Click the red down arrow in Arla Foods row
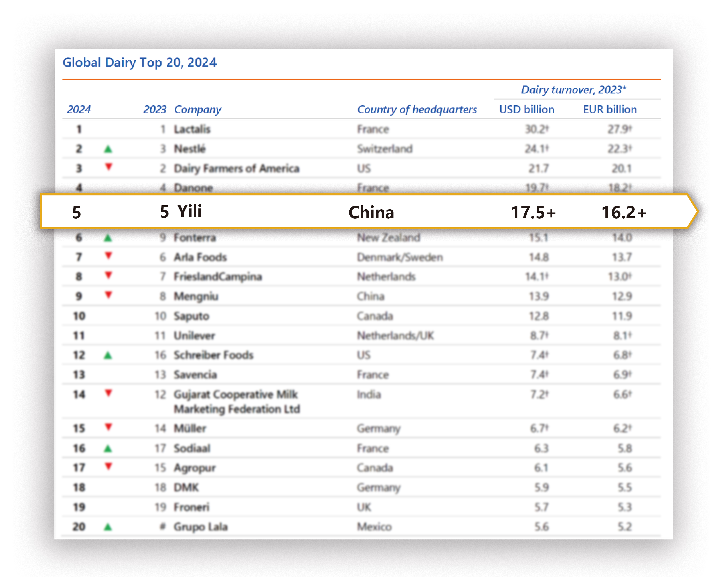Viewport: 728px width, 577px height. 108,256
